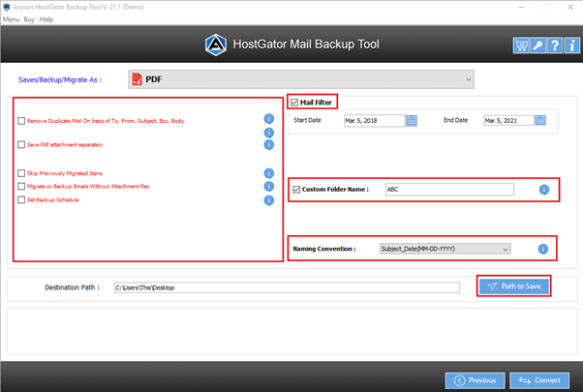Click the PDF file format icon

(x=137, y=79)
